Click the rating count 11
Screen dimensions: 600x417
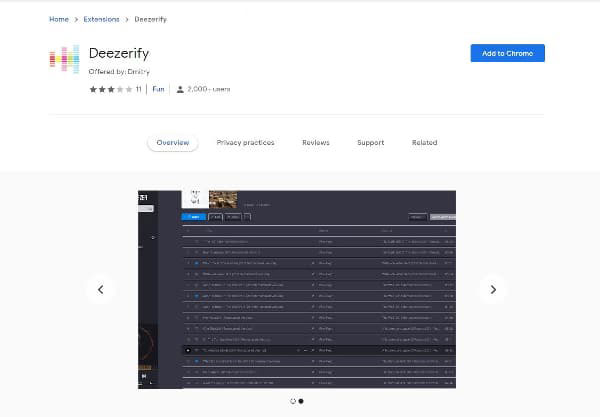click(139, 89)
